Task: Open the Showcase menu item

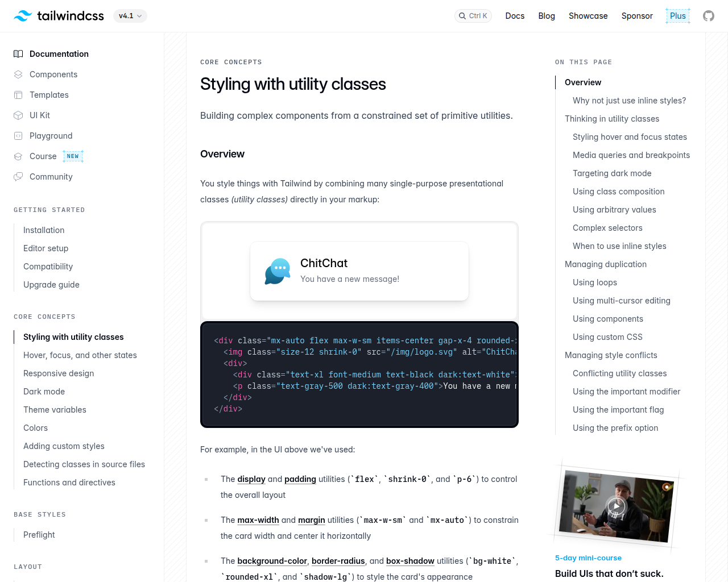Action: coord(588,15)
